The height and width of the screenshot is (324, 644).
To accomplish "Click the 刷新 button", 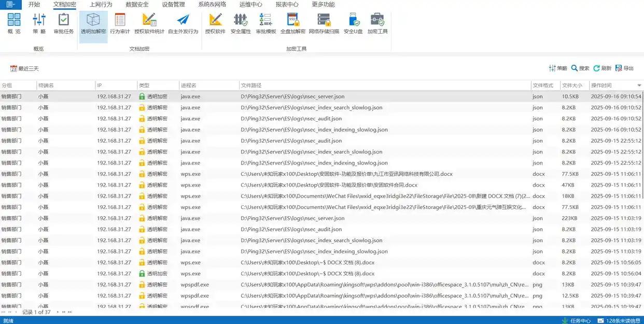I will (602, 68).
